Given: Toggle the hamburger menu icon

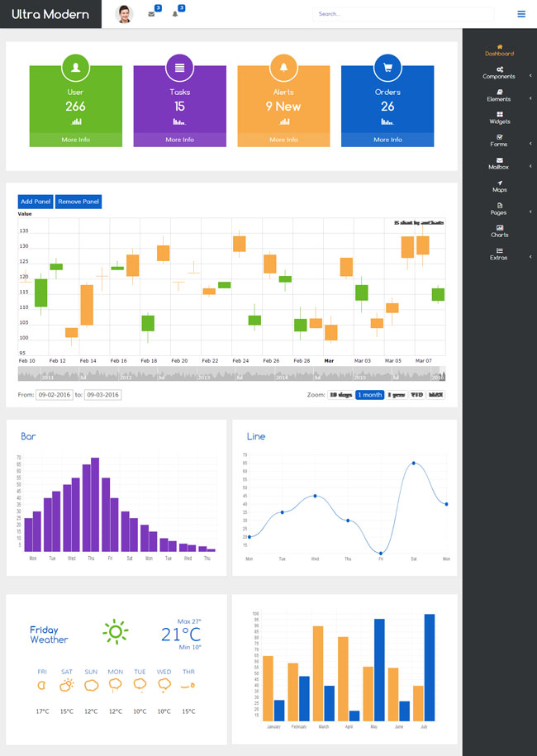Looking at the screenshot, I should [x=521, y=14].
